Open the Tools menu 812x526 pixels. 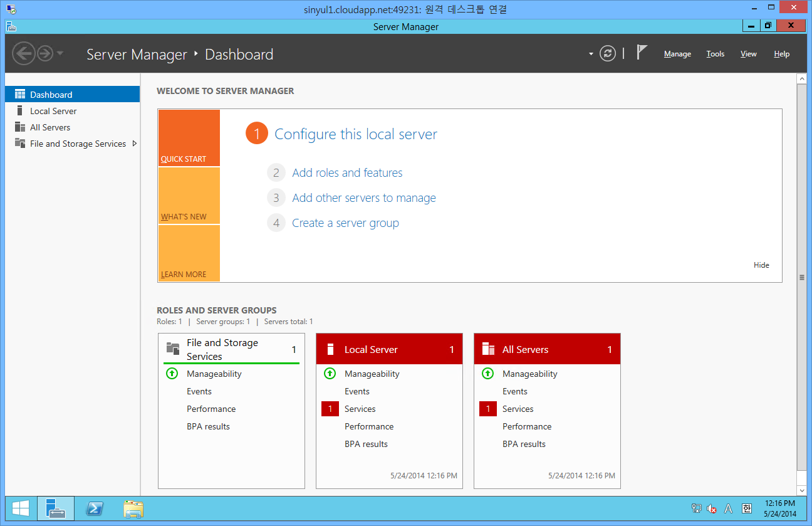[716, 54]
